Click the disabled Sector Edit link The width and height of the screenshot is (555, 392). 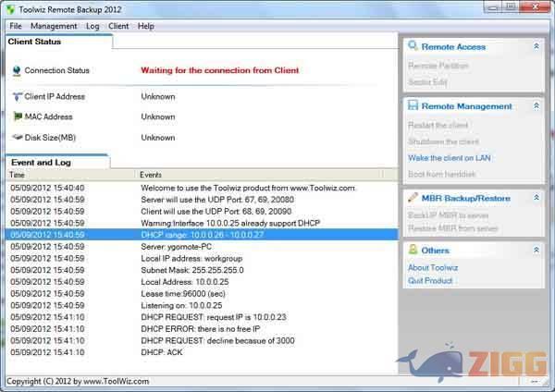(x=427, y=82)
